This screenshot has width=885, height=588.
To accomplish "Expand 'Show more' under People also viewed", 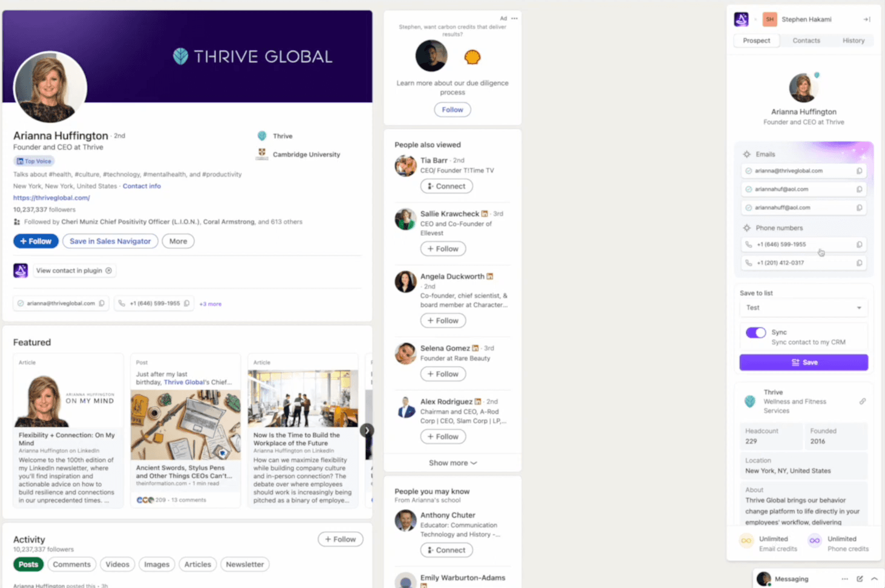I will pos(453,463).
